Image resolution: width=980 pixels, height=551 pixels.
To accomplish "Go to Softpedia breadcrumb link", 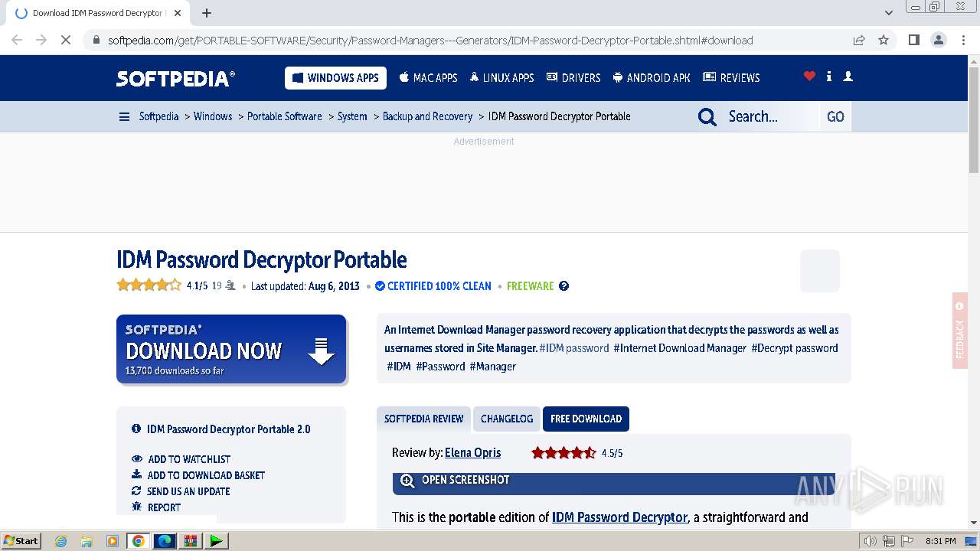I will [x=158, y=116].
